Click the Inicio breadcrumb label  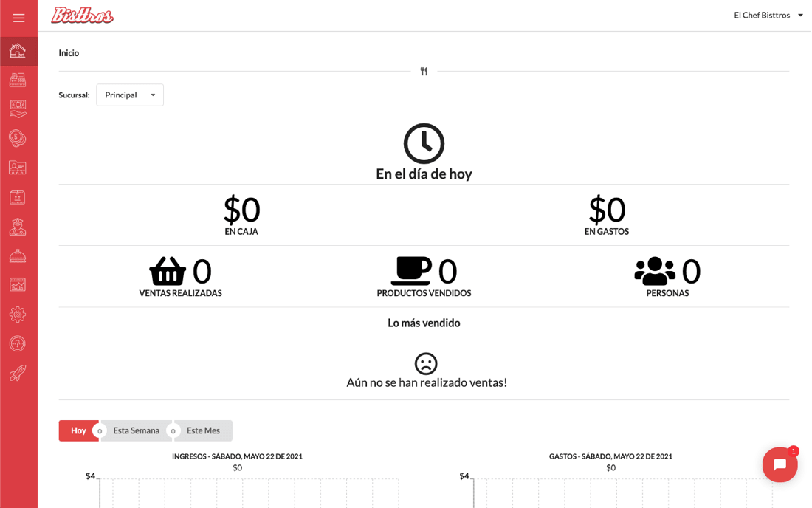[x=69, y=53]
